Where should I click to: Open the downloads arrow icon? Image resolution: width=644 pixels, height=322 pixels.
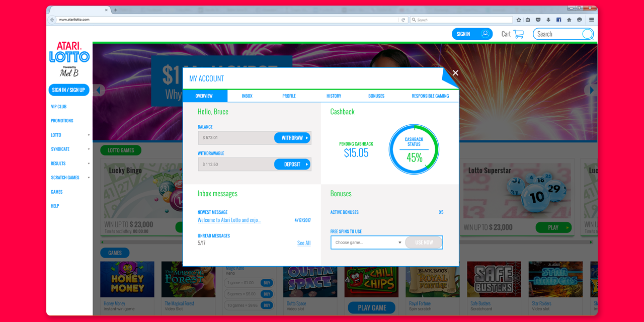548,20
